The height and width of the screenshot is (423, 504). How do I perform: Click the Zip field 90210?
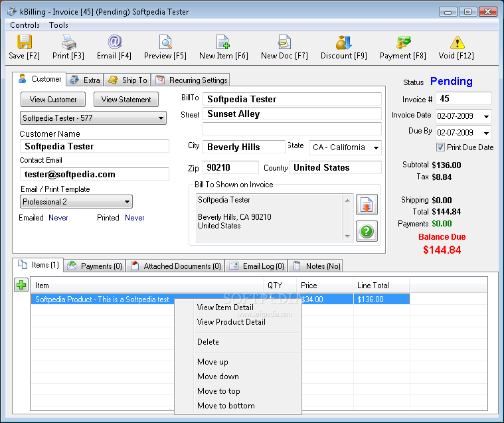tap(230, 167)
